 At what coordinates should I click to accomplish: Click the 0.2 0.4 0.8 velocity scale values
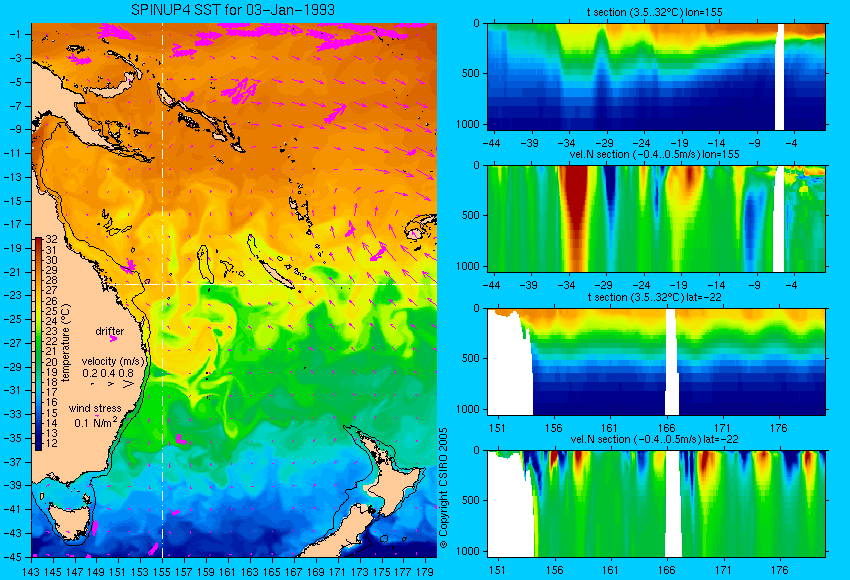click(108, 373)
